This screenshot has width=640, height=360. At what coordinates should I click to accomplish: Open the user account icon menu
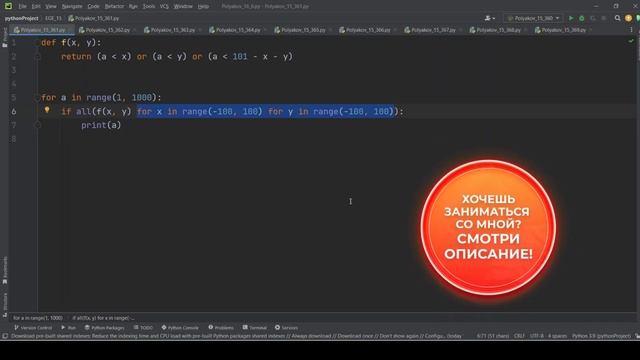point(489,18)
